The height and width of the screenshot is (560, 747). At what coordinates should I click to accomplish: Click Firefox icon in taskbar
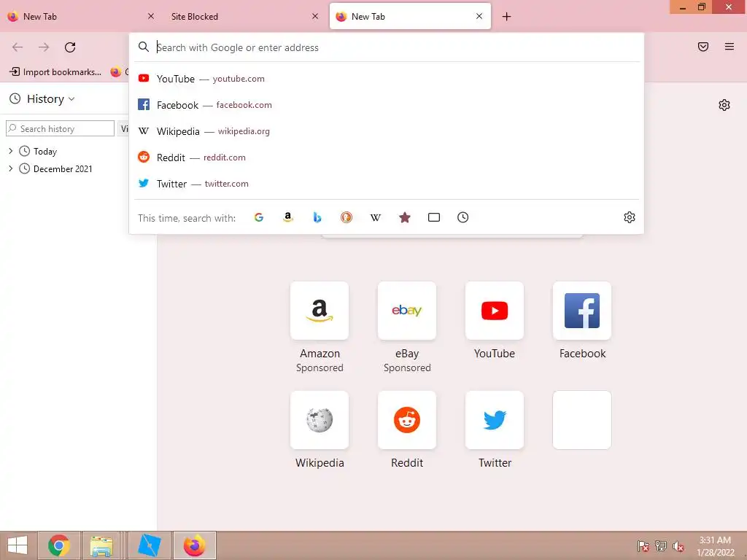point(194,545)
